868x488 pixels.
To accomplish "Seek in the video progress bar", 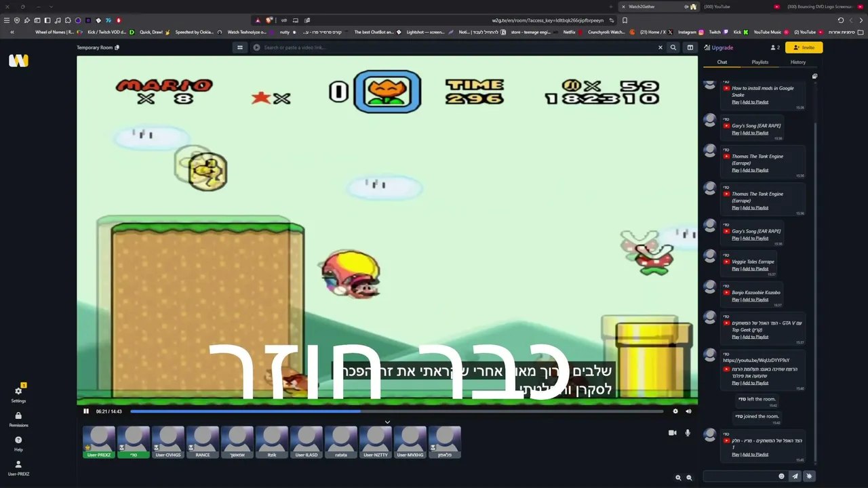I will click(397, 411).
